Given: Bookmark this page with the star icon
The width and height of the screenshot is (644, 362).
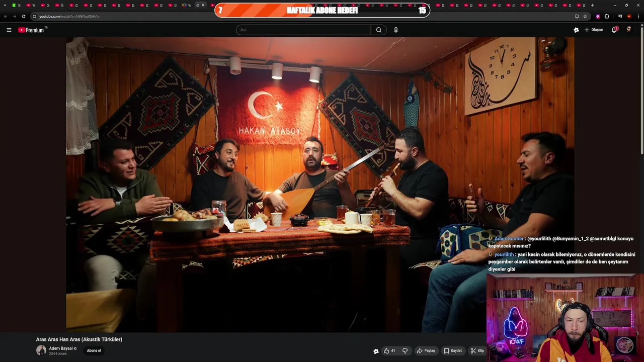Looking at the screenshot, I should [x=585, y=16].
